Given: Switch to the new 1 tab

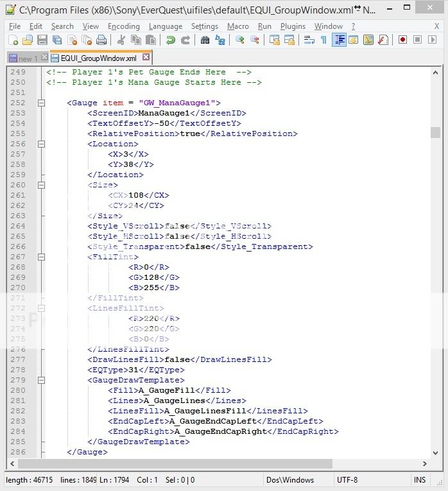Looking at the screenshot, I should click(24, 58).
